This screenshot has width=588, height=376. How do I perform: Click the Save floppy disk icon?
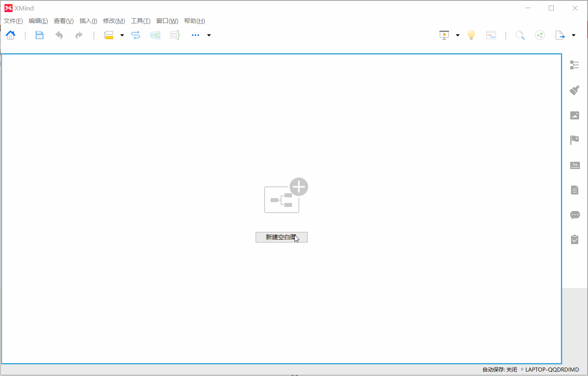click(x=39, y=35)
